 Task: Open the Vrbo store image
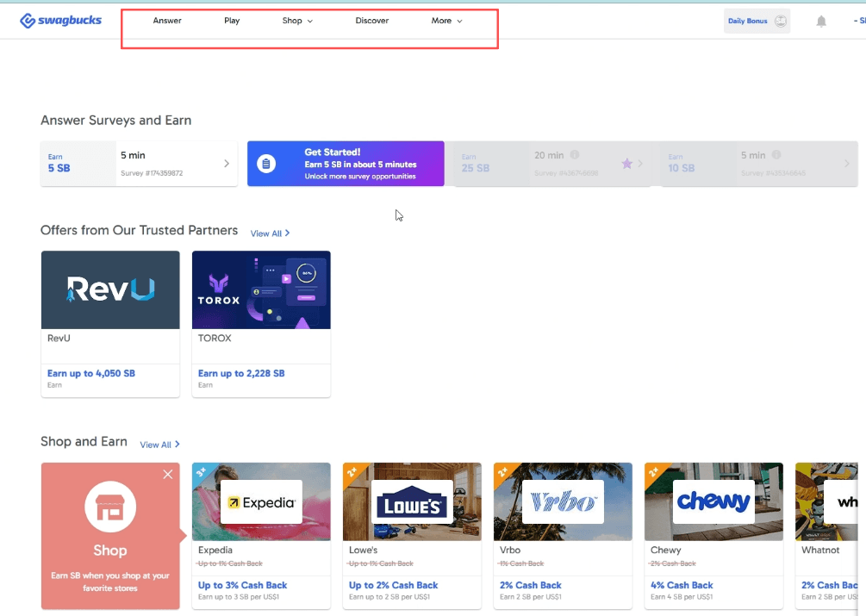(x=563, y=501)
